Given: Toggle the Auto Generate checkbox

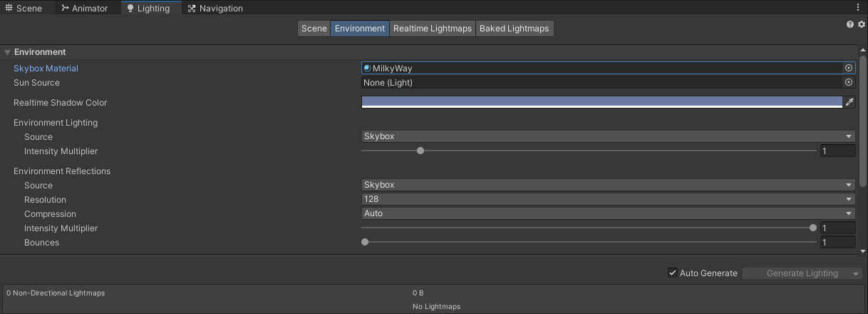Looking at the screenshot, I should (x=672, y=273).
